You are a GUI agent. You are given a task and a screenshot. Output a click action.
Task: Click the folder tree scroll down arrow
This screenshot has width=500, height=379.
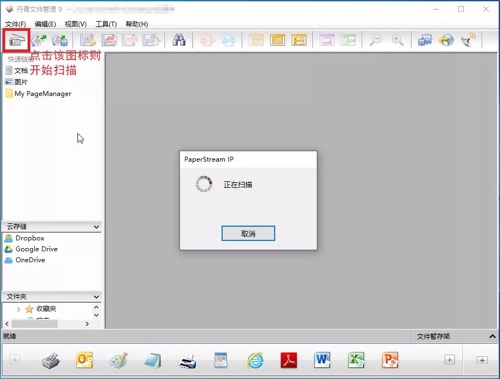pos(96,315)
